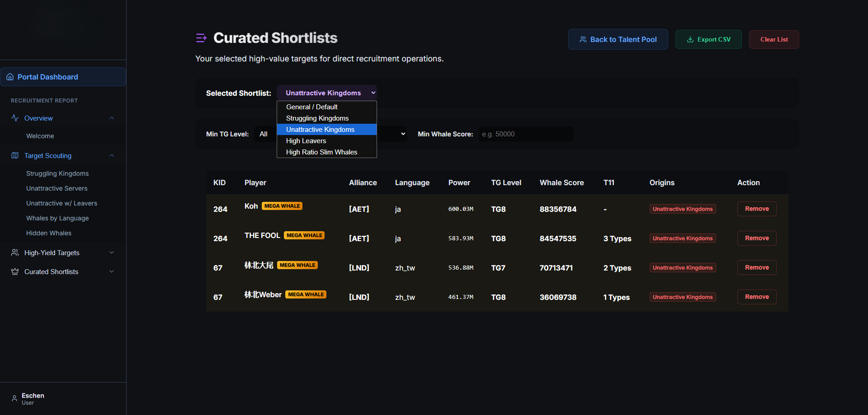Clear the shortlist with Clear List
Viewport: 868px width, 415px height.
click(774, 39)
